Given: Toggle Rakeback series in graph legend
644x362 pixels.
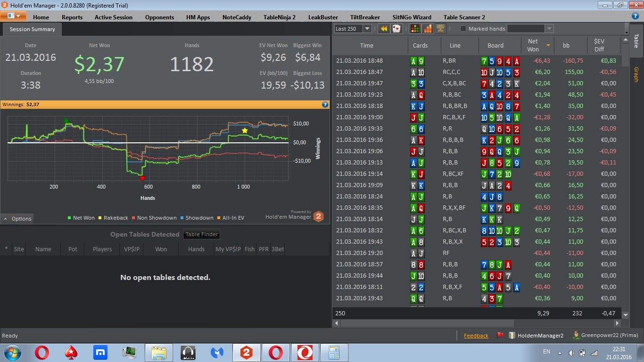Looking at the screenshot, I should 113,218.
